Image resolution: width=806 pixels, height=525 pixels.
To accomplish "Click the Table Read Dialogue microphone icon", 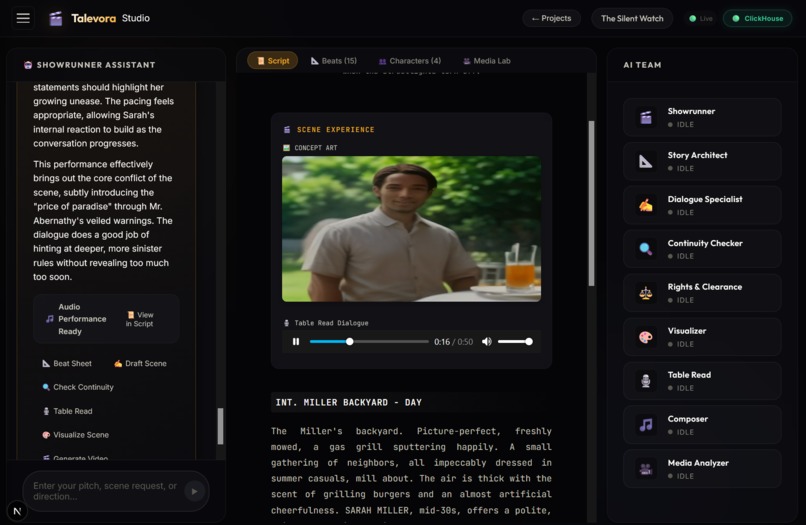I will tap(286, 323).
